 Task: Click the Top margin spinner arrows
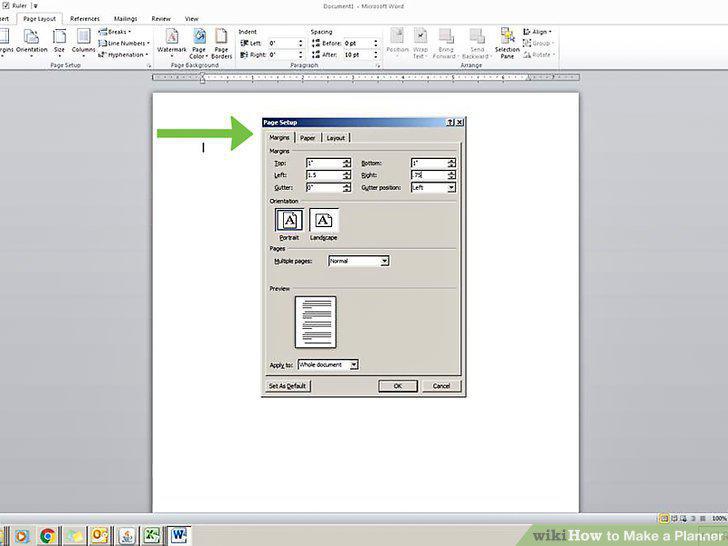click(347, 163)
